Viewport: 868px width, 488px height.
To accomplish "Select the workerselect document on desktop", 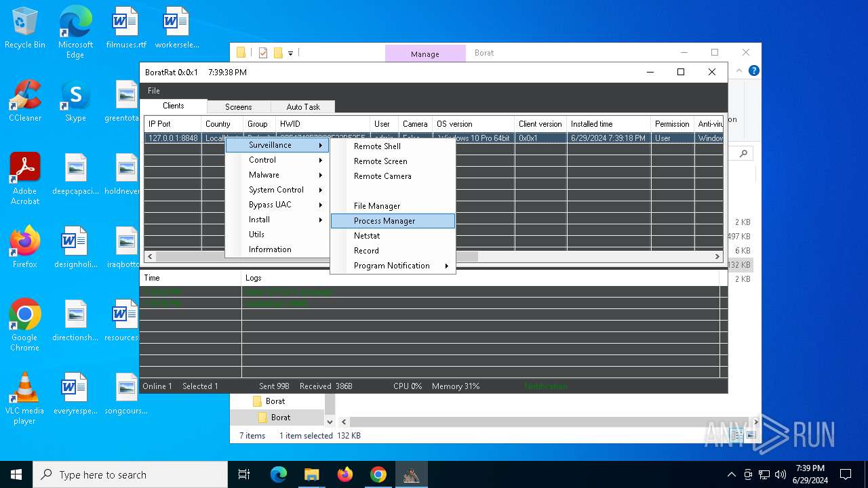I will click(177, 28).
